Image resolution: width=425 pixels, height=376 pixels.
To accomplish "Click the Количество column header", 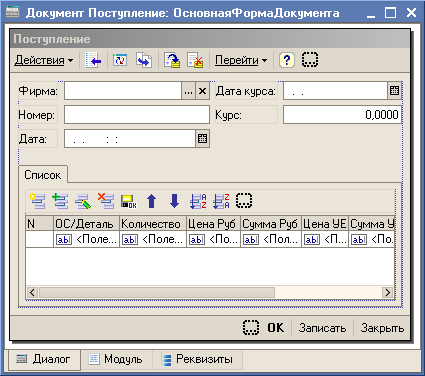I will point(153,224).
